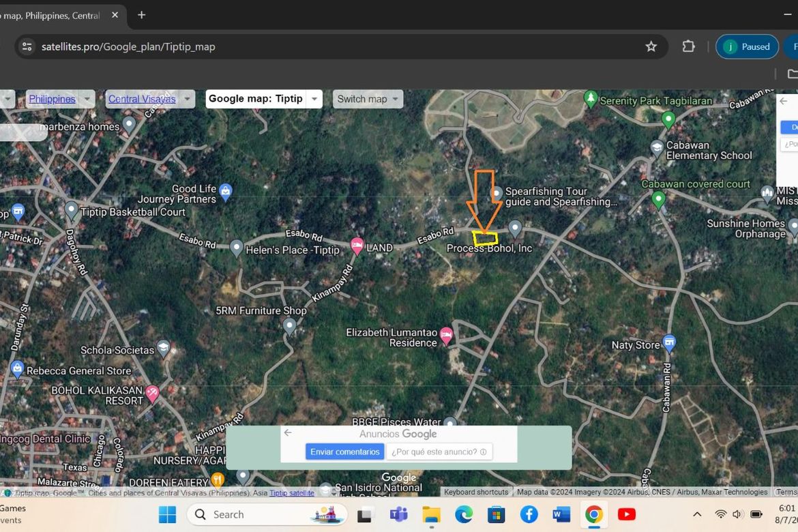Click the battery status icon
This screenshot has width=798, height=532.
tap(756, 514)
